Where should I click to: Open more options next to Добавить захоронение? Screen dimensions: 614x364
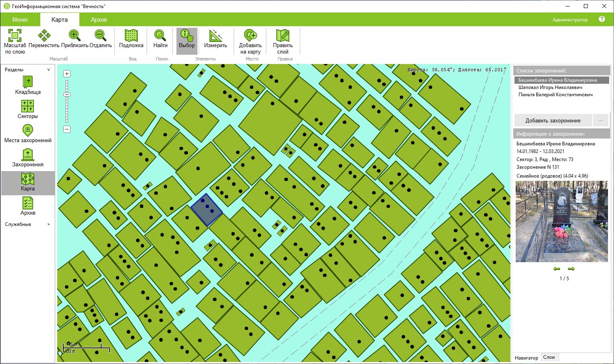(600, 120)
